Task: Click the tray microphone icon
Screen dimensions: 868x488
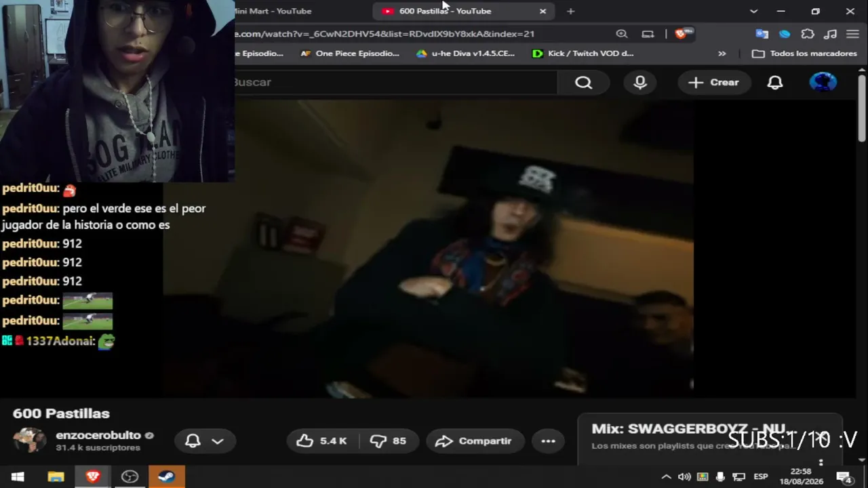Action: point(720,476)
